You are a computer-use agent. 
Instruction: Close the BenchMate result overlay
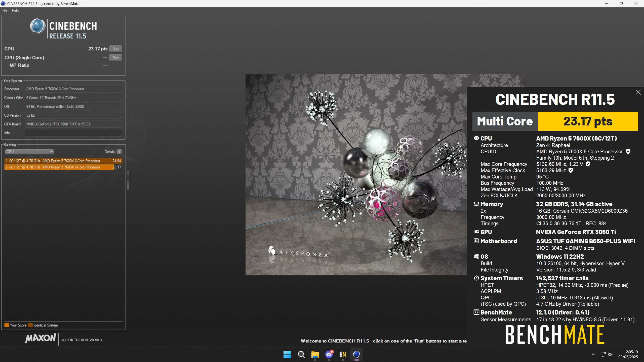pyautogui.click(x=638, y=92)
